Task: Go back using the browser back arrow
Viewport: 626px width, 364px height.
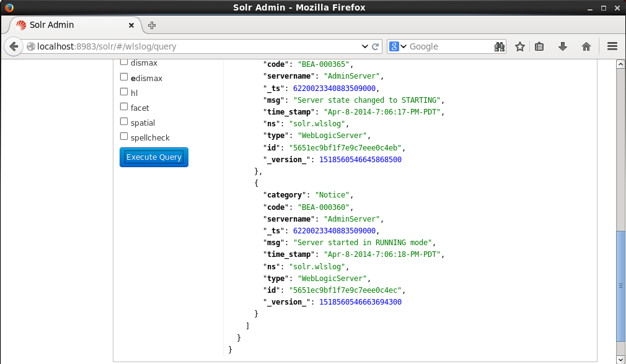Action: pyautogui.click(x=14, y=46)
